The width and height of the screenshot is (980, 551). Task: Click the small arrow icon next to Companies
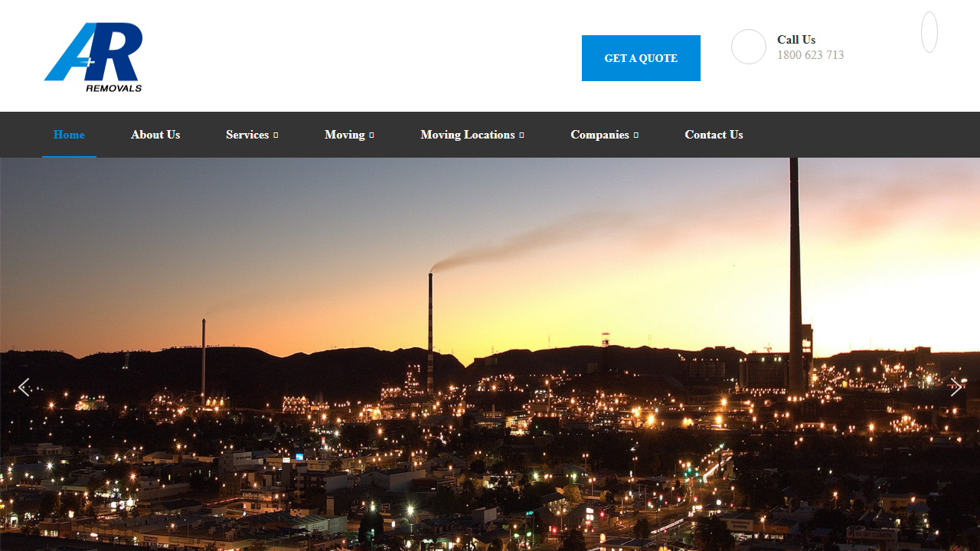(636, 135)
